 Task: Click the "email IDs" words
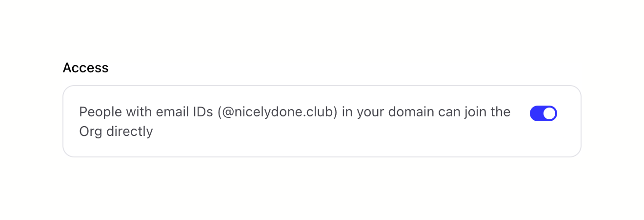pos(185,112)
